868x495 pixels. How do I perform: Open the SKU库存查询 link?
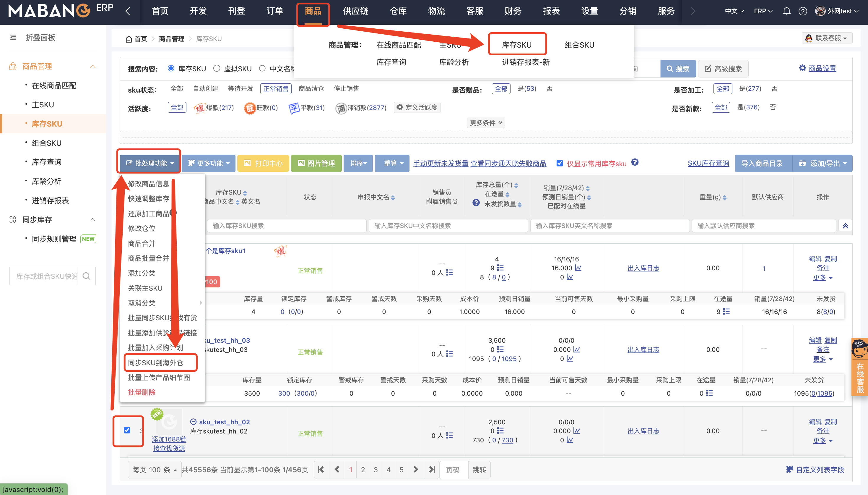[708, 163]
